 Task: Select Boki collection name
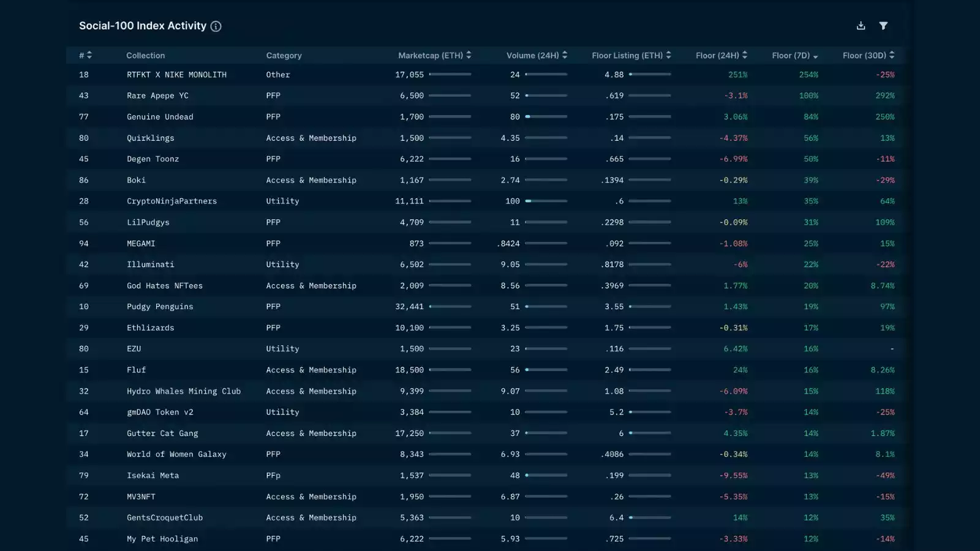coord(136,180)
